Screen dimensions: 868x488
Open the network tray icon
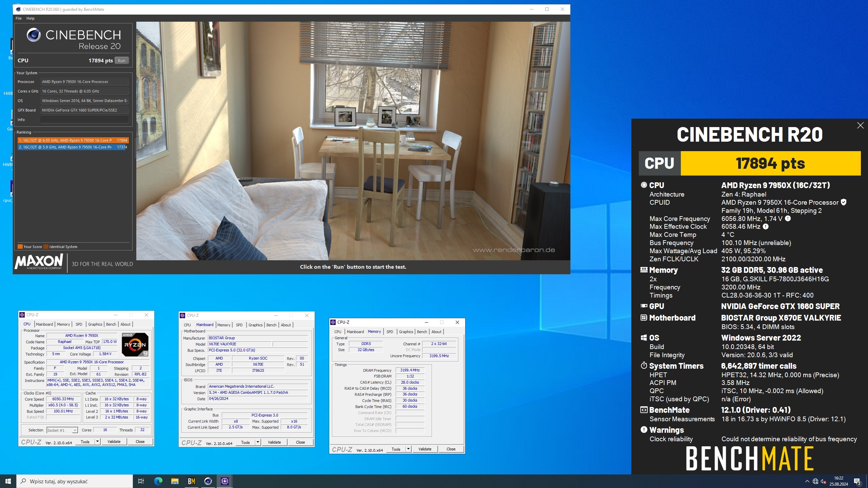click(815, 481)
